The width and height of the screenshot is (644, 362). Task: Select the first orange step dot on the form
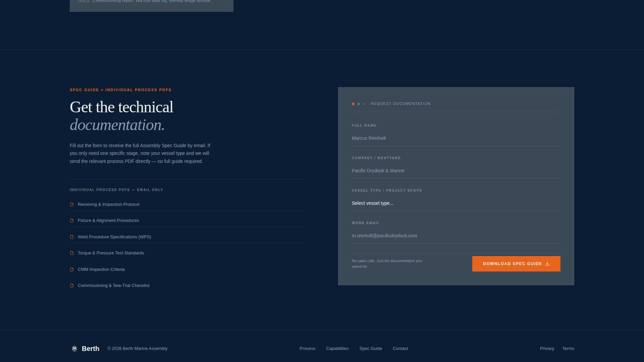(x=353, y=104)
